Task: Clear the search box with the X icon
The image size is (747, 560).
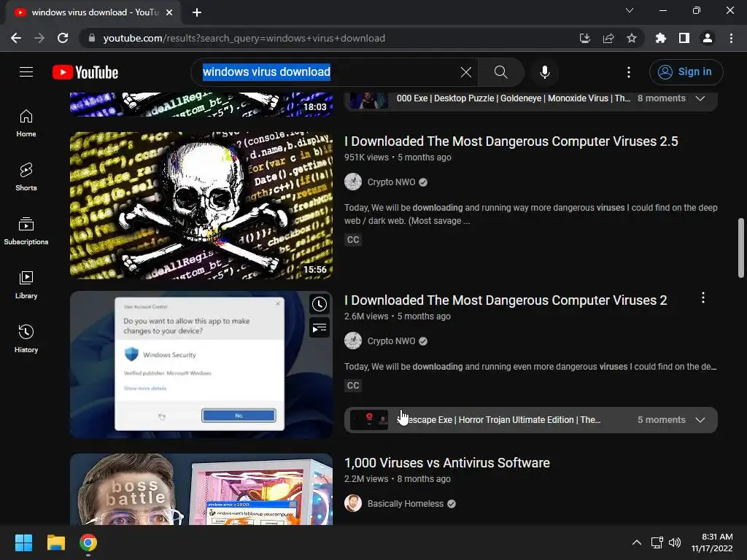Action: [x=466, y=72]
